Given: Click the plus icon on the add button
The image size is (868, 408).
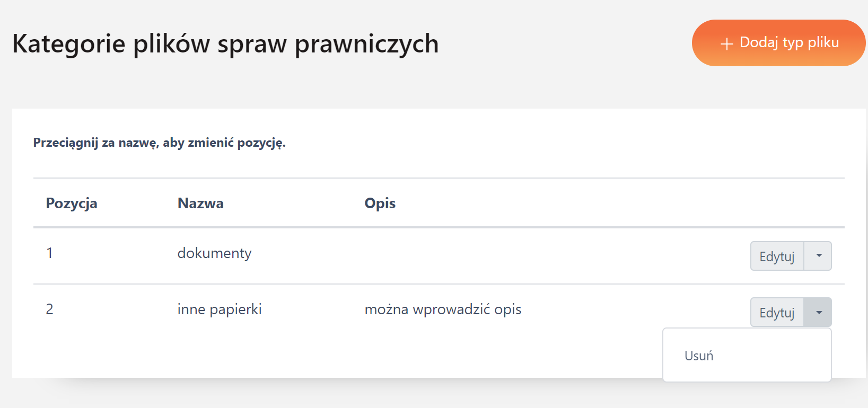Looking at the screenshot, I should point(726,43).
